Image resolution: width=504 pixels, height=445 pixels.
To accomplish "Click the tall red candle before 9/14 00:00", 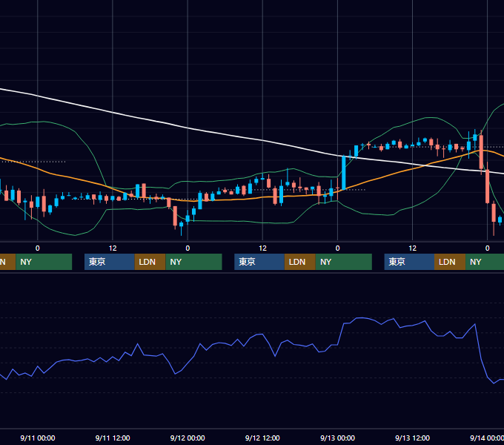I will pos(481,152).
